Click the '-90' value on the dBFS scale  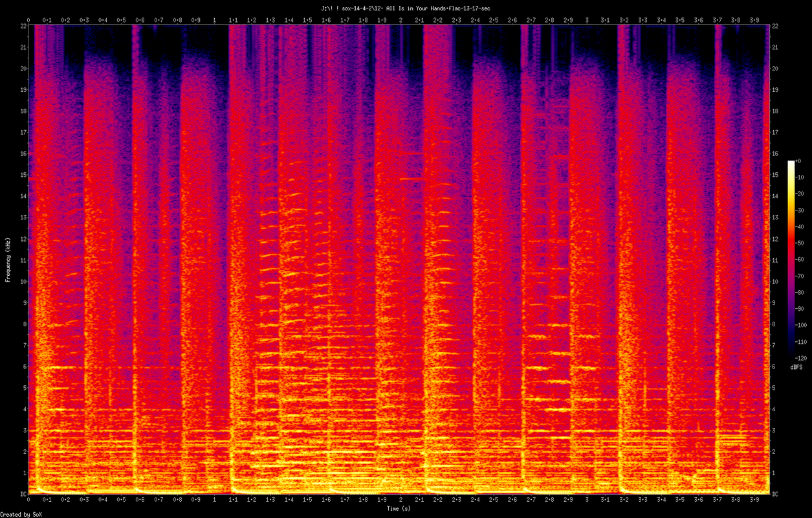[x=801, y=308]
